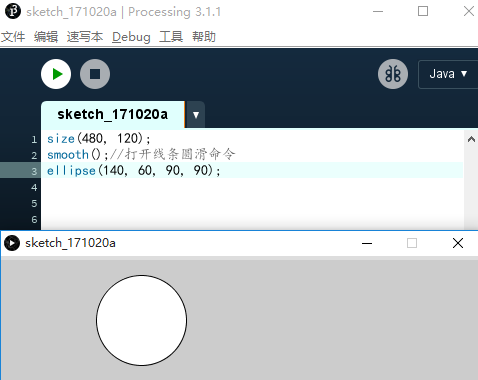Open the 工具 menu
The width and height of the screenshot is (478, 380).
pos(171,37)
